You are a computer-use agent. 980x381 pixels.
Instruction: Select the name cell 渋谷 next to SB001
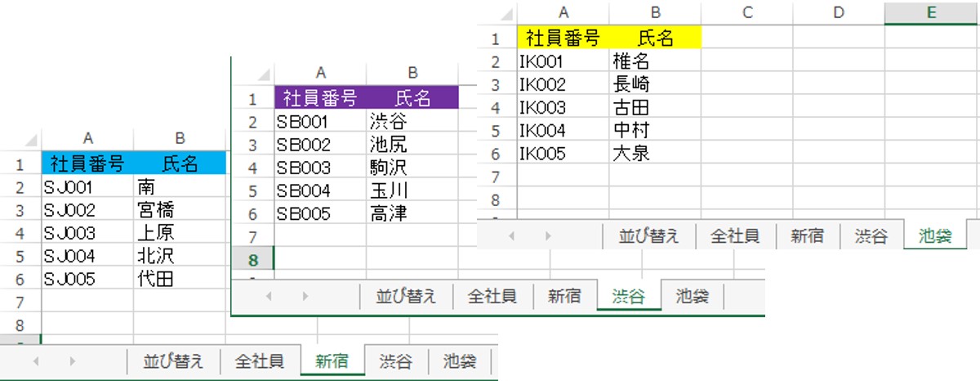(412, 122)
